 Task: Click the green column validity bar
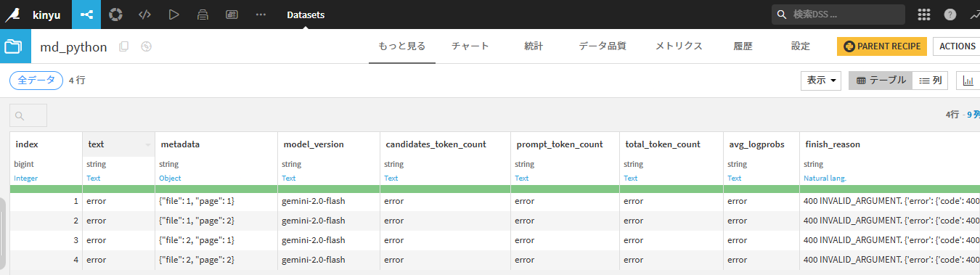tap(494, 189)
